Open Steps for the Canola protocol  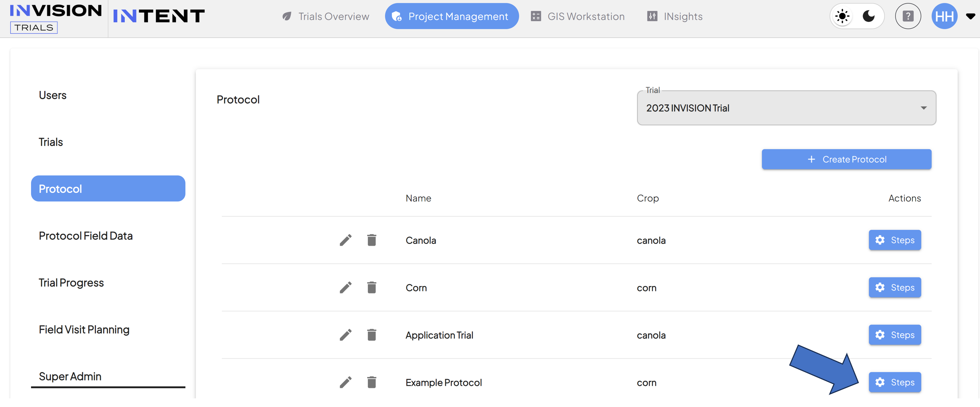894,240
